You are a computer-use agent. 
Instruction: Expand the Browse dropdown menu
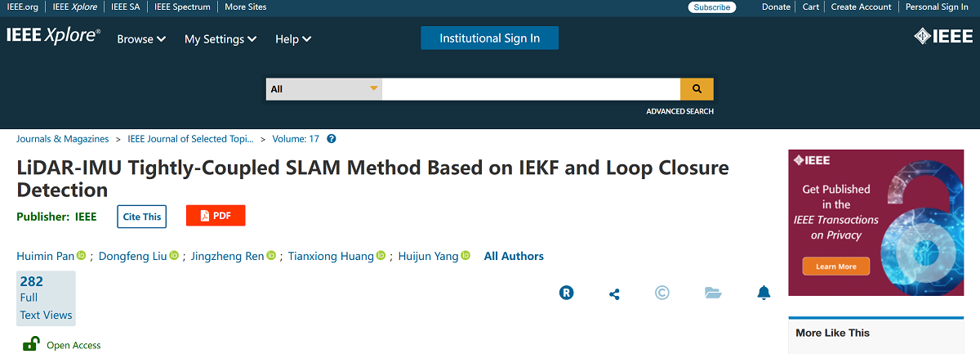pyautogui.click(x=141, y=39)
